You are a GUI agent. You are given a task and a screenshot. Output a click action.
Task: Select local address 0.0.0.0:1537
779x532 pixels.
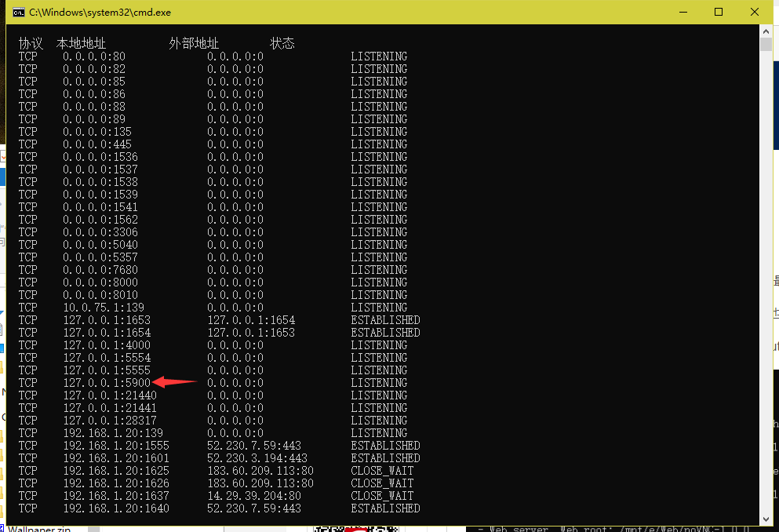pos(100,169)
